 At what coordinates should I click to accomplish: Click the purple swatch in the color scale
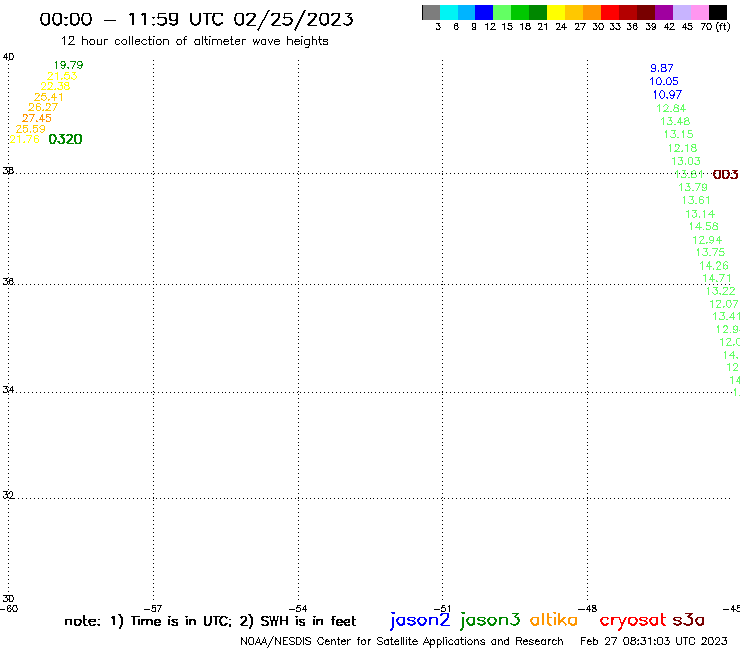(x=664, y=12)
